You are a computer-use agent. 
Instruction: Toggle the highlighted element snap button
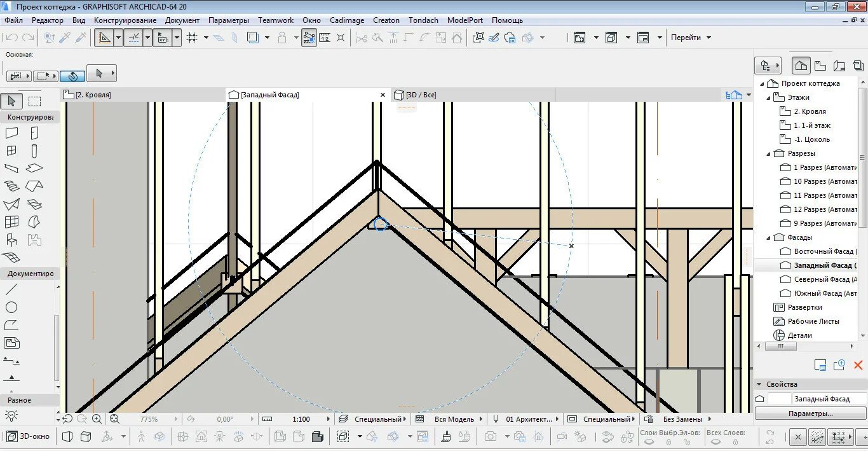(x=309, y=38)
